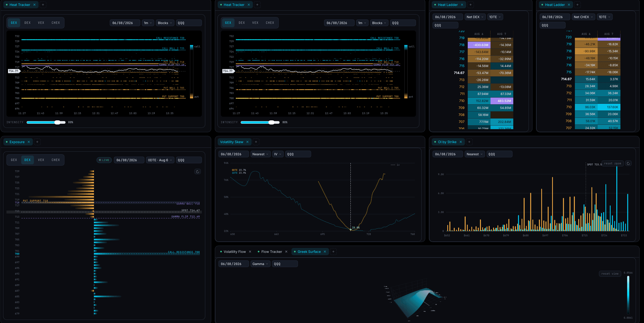Toggle the LIVE indicator in Exposure panel
This screenshot has width=644, height=323.
[x=104, y=160]
